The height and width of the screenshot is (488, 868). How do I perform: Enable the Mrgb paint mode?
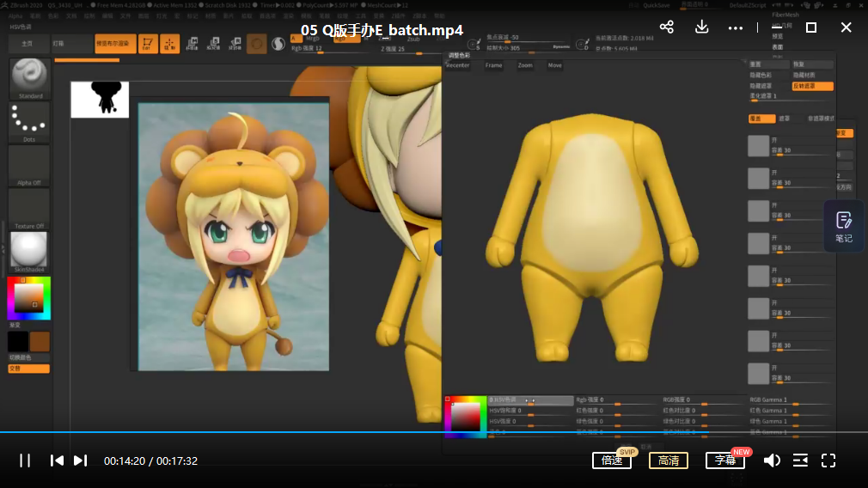click(313, 38)
